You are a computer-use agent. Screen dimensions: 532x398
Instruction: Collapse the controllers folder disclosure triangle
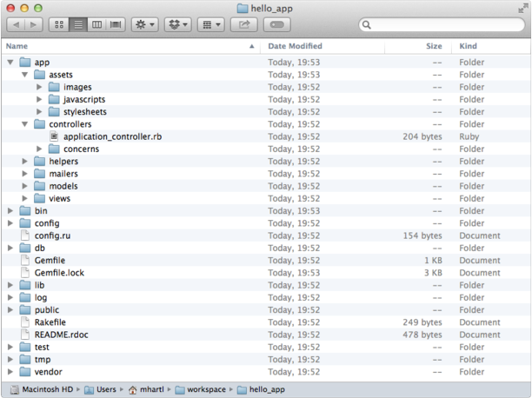click(25, 124)
